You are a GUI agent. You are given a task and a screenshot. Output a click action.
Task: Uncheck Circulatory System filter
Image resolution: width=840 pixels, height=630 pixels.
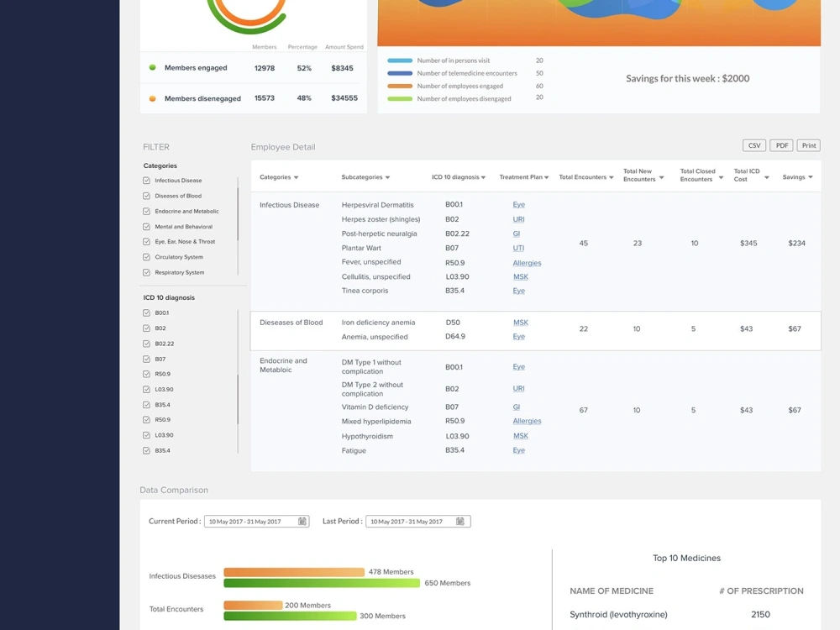(146, 257)
